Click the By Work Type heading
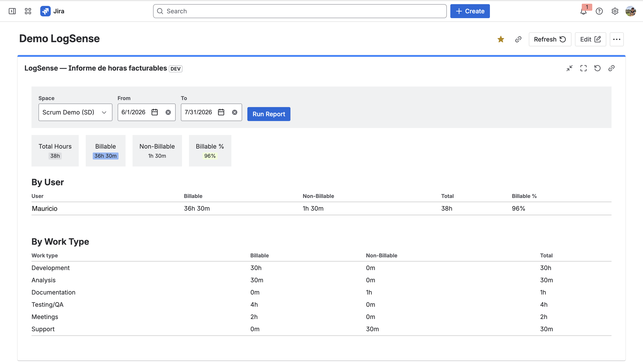 60,242
